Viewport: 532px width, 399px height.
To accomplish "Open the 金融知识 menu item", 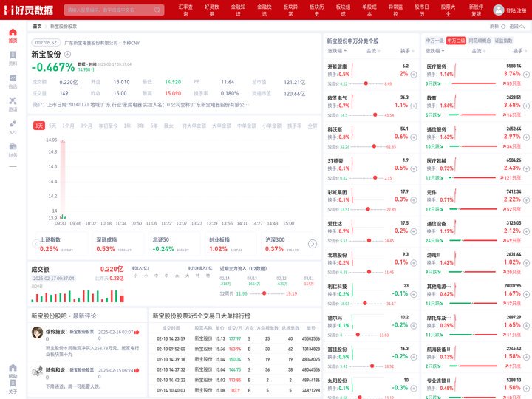I will pyautogui.click(x=238, y=10).
